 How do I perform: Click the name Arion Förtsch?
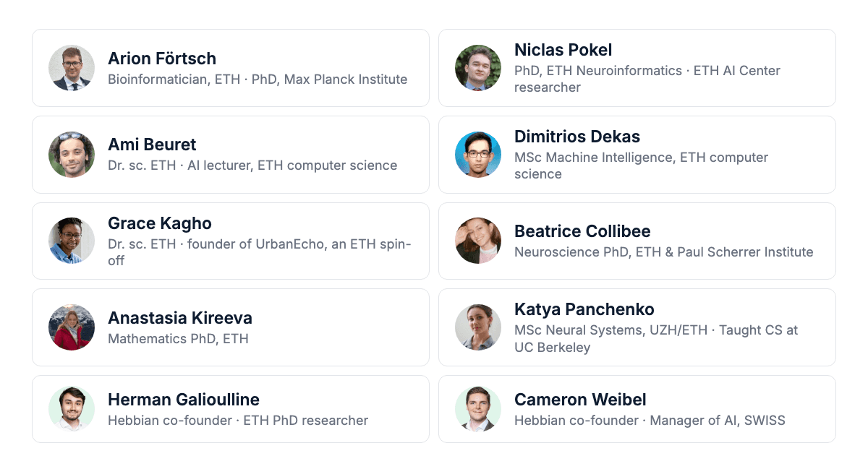[x=162, y=59]
